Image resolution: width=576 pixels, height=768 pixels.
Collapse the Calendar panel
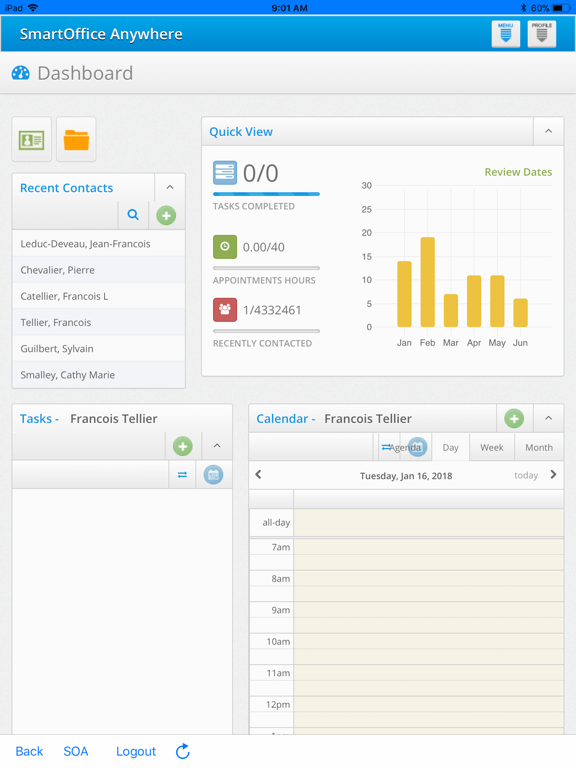tap(549, 418)
